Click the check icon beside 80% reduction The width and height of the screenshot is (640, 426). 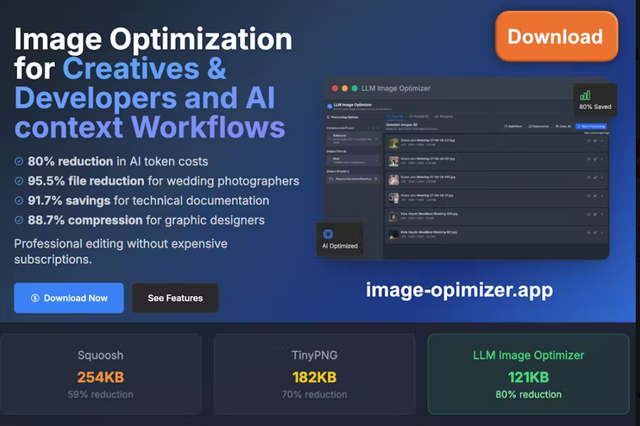point(19,161)
